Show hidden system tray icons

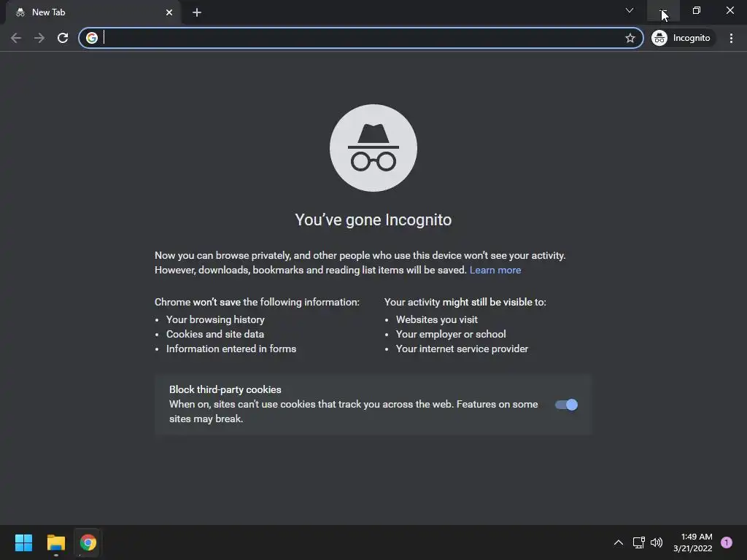(x=619, y=542)
